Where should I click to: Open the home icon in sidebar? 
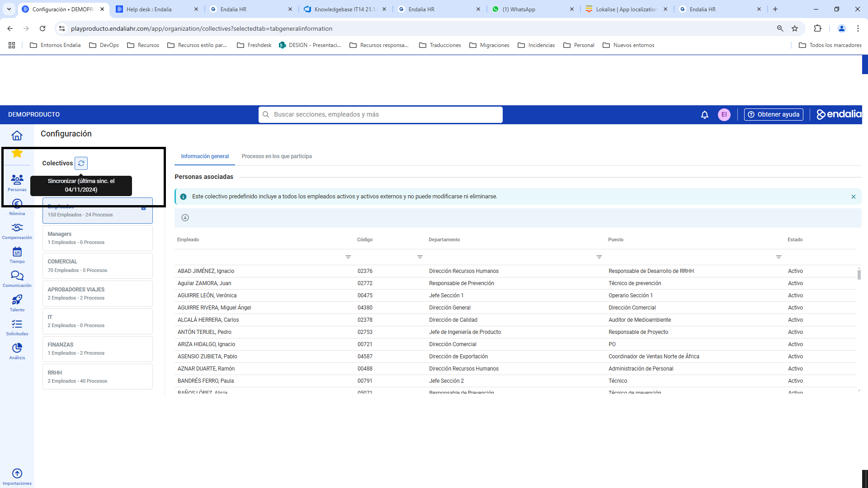tap(17, 136)
